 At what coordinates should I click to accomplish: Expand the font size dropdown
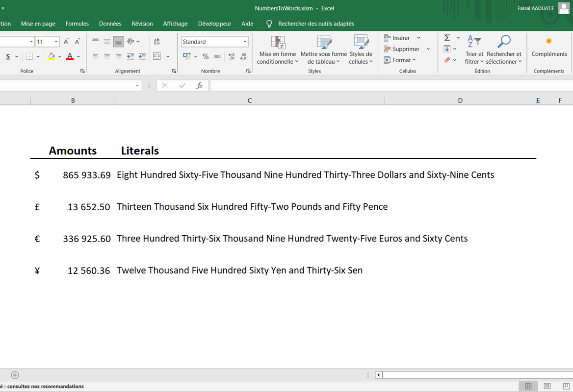click(56, 42)
